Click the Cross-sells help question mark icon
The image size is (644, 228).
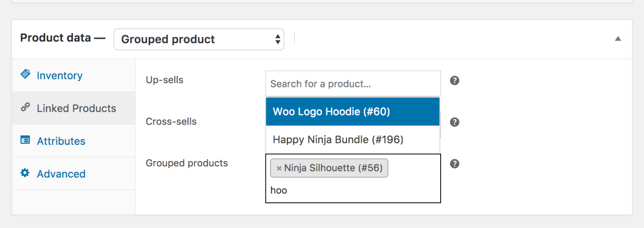click(454, 122)
